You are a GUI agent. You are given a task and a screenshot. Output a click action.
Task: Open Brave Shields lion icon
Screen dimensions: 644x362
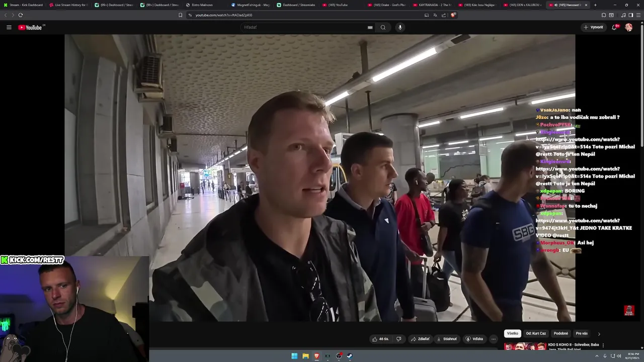pos(453,15)
